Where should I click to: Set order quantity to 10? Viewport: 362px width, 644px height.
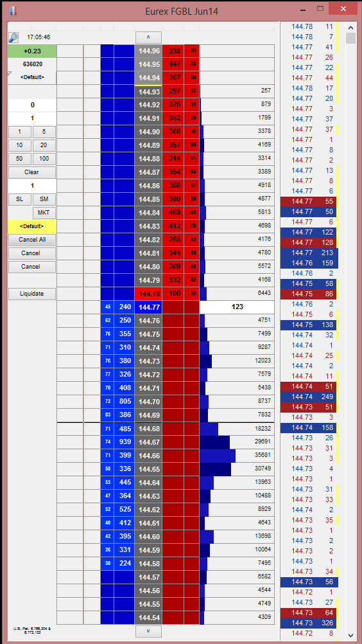click(19, 145)
